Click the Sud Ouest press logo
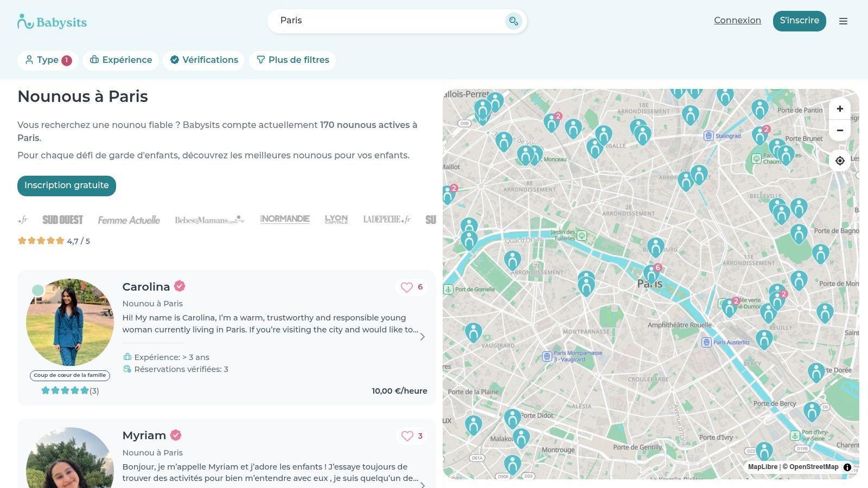This screenshot has width=868, height=488. [63, 220]
